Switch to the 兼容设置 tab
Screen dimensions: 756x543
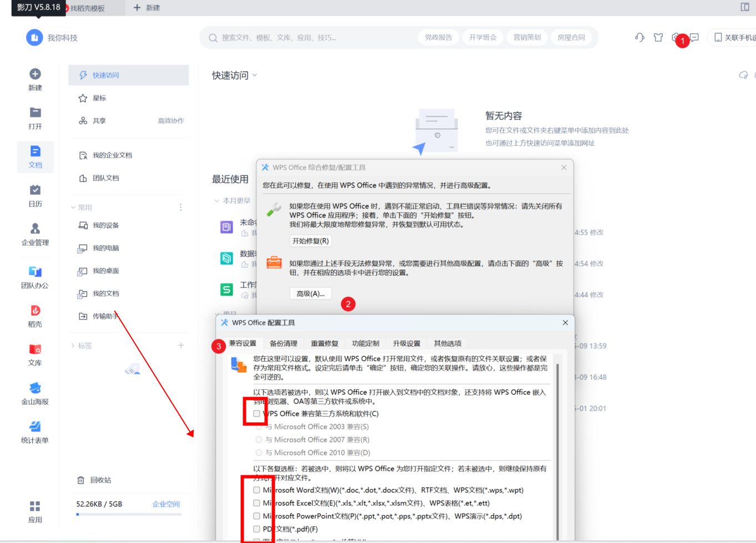tap(243, 343)
